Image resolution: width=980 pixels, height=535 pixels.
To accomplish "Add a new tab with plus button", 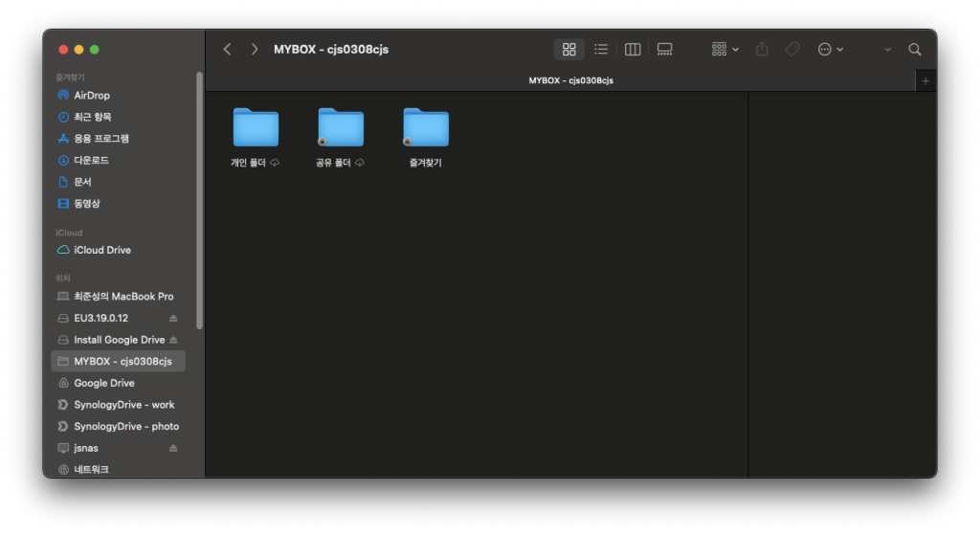I will coord(925,81).
